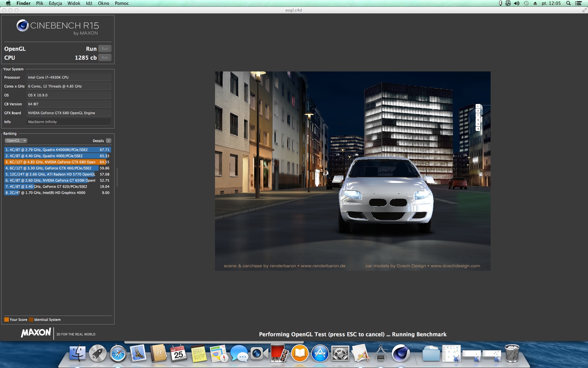Open iBooks orange book icon
The image size is (588, 368).
[x=300, y=354]
